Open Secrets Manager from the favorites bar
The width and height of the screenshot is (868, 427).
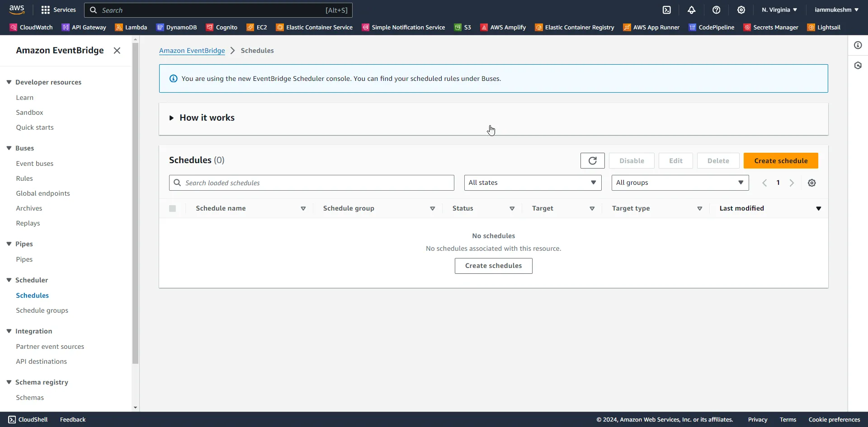click(x=771, y=27)
